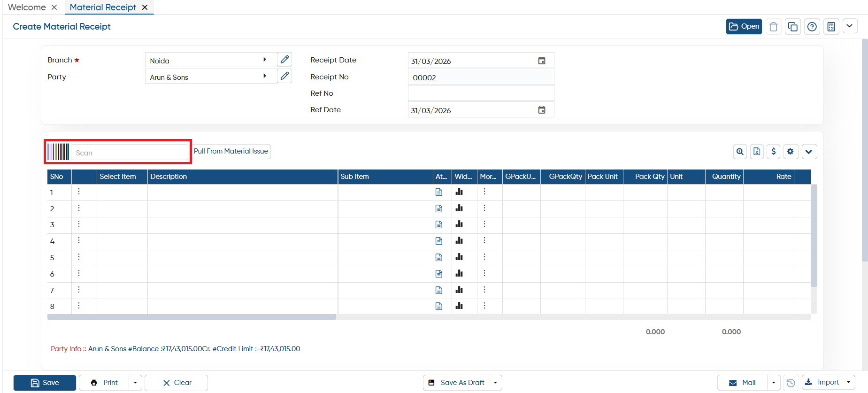This screenshot has height=393, width=868.
Task: Open Receipt Date calendar picker
Action: point(542,61)
